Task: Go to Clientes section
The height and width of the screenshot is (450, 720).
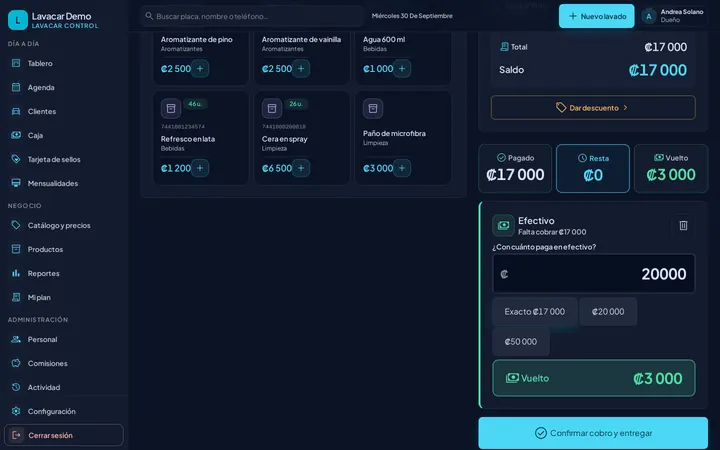Action: pos(64,111)
